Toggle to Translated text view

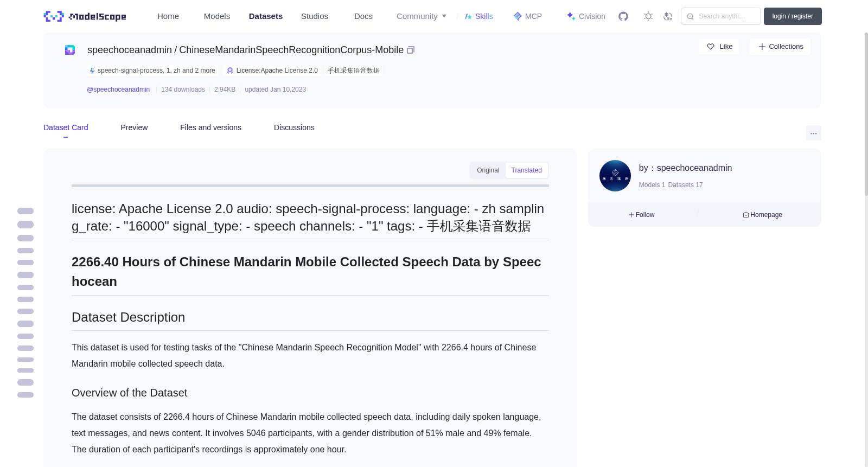[x=526, y=170]
